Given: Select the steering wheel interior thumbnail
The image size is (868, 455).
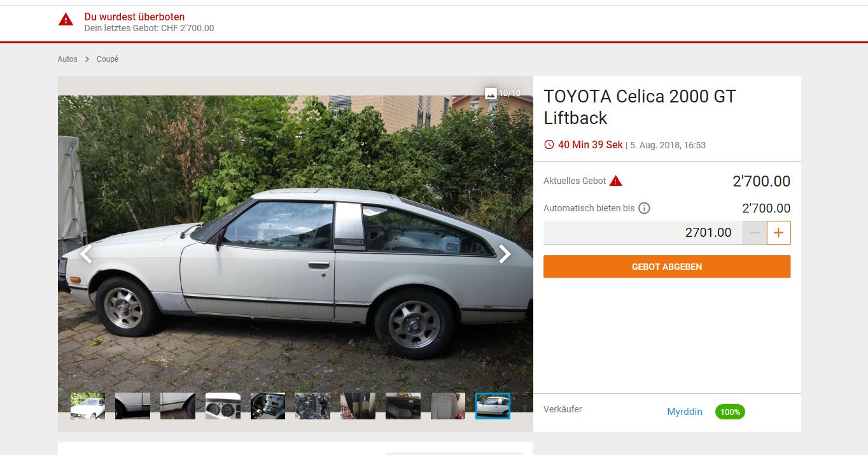Looking at the screenshot, I should pos(268,406).
